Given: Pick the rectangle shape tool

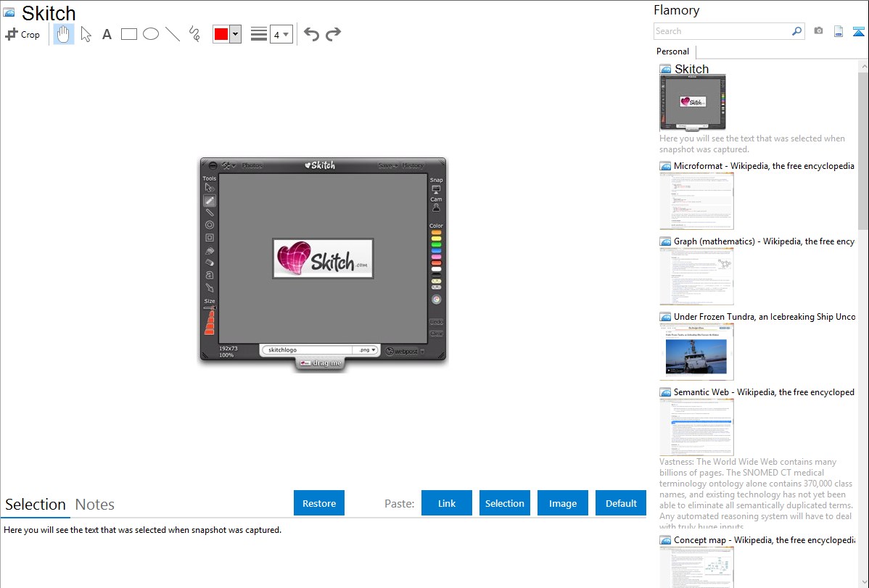Looking at the screenshot, I should [129, 34].
